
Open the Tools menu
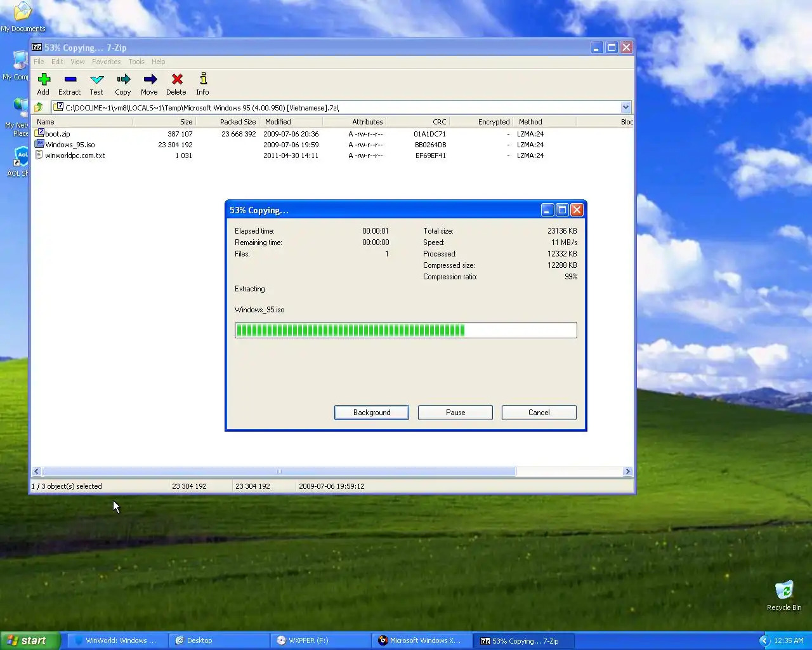click(x=136, y=62)
